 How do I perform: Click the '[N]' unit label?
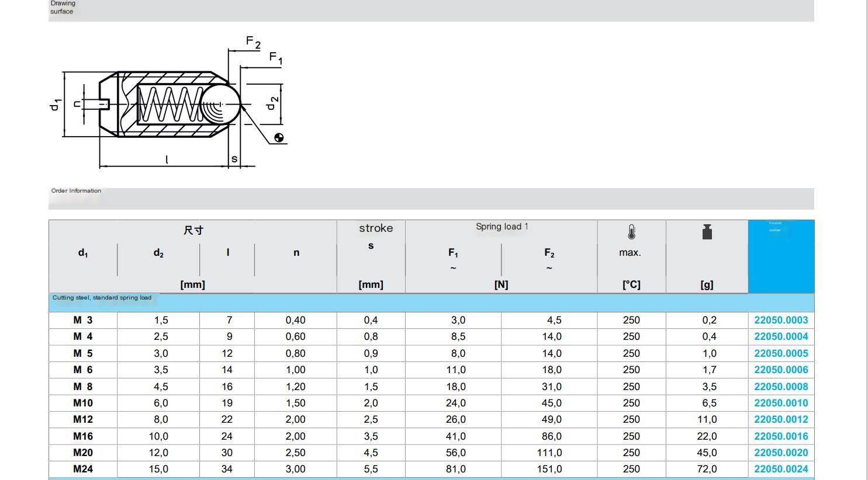pos(501,285)
